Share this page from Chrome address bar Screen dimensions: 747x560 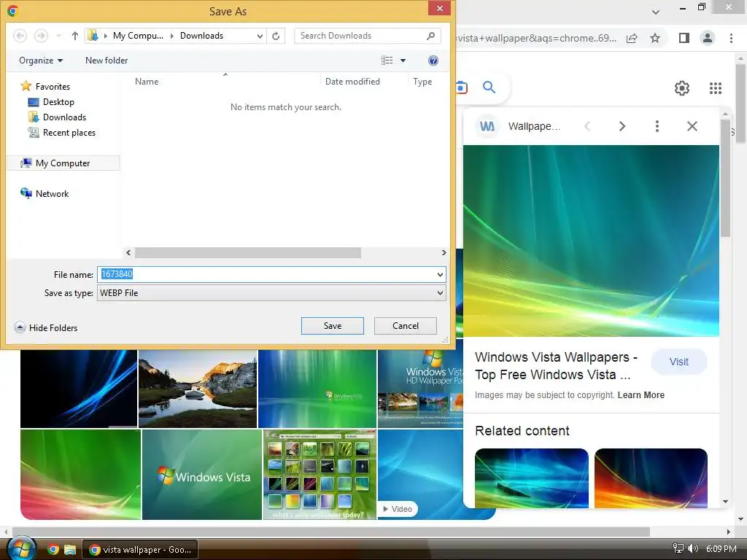click(x=632, y=39)
